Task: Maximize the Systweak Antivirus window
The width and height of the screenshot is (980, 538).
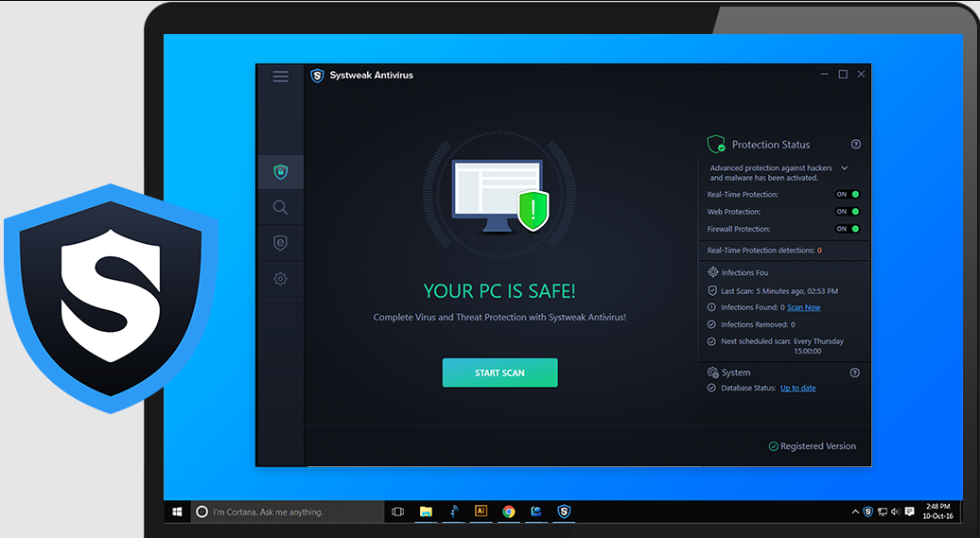Action: 843,75
